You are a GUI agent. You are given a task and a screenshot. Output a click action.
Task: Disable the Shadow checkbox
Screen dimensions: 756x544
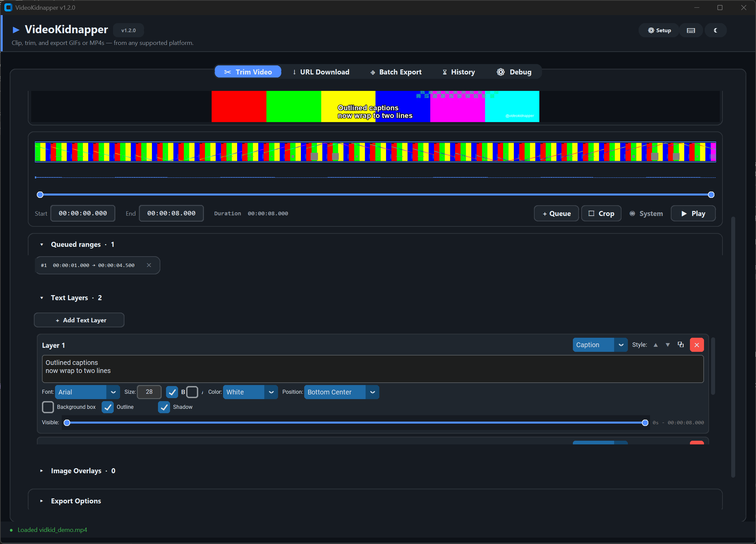pos(164,407)
